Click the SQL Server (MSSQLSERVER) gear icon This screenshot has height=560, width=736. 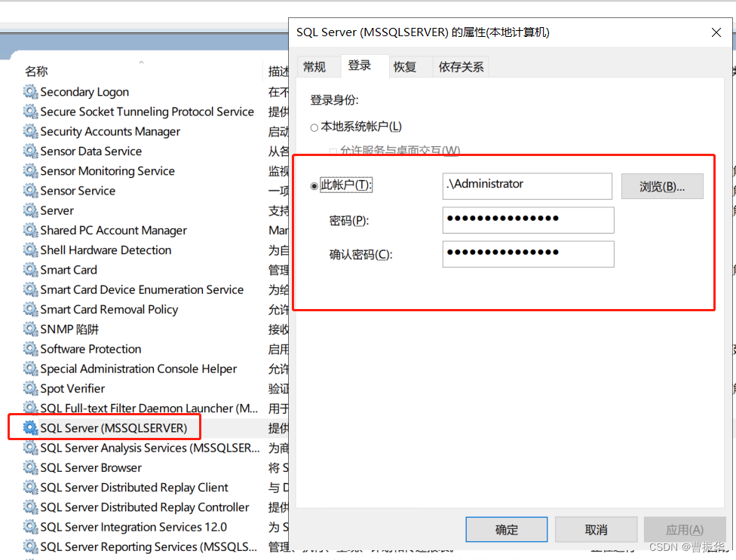30,428
